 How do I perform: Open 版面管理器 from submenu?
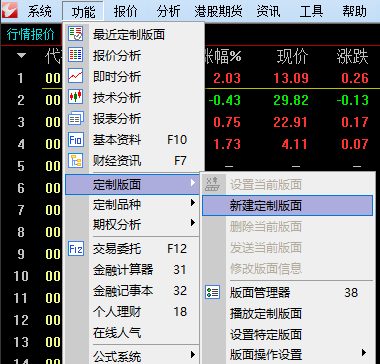pyautogui.click(x=287, y=293)
